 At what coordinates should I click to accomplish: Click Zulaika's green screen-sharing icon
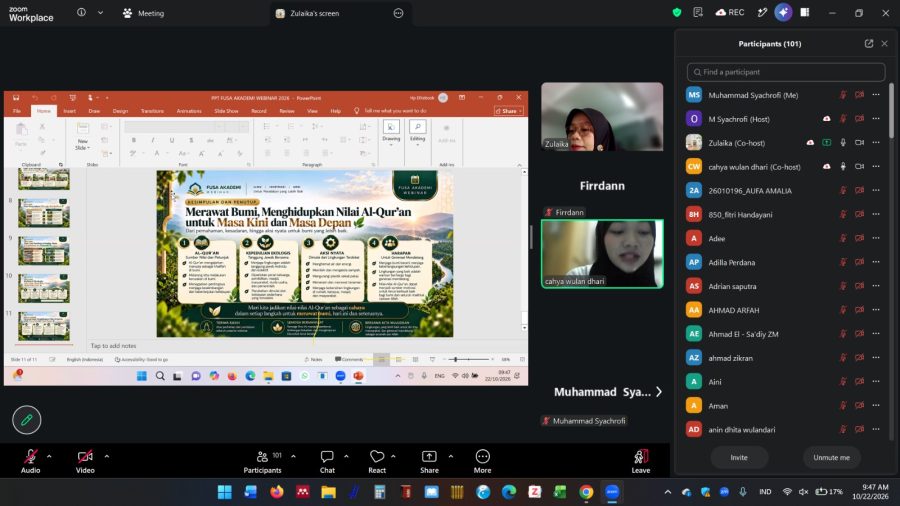827,143
